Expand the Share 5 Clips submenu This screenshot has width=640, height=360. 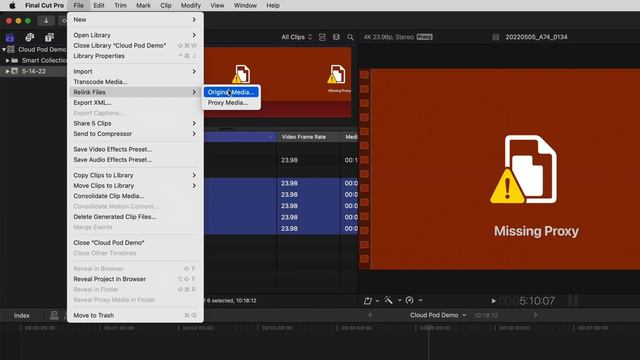click(x=135, y=123)
